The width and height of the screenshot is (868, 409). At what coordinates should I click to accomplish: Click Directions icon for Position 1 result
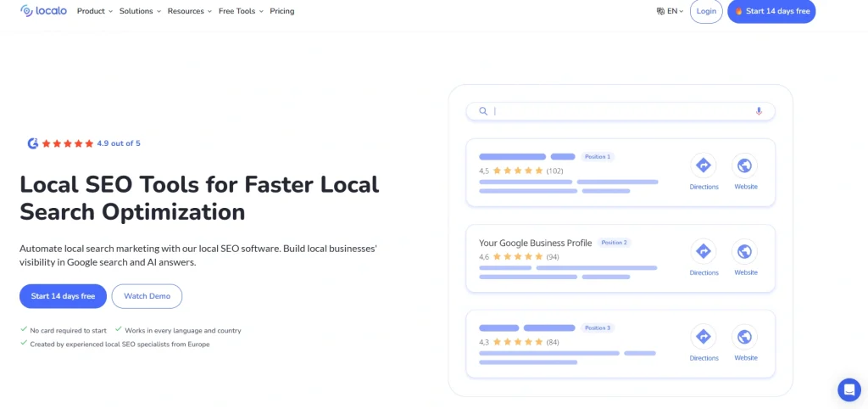pos(704,165)
